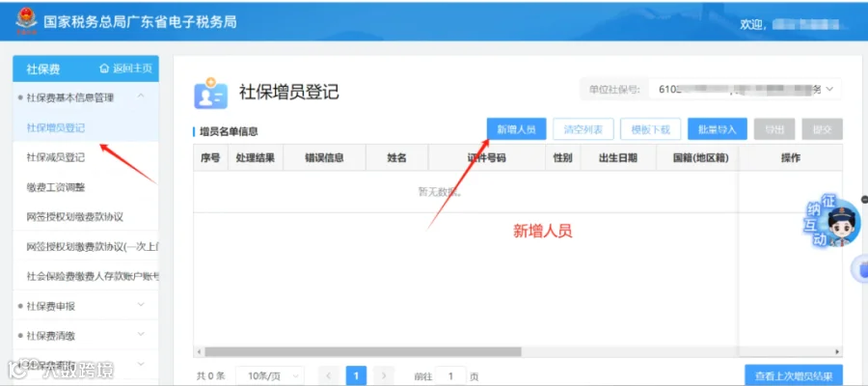Collapse 社保费基本信息管理 section

click(x=141, y=96)
